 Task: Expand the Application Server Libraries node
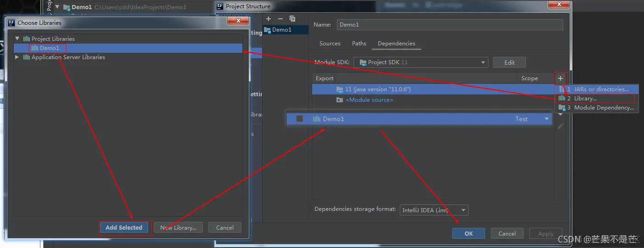click(17, 57)
